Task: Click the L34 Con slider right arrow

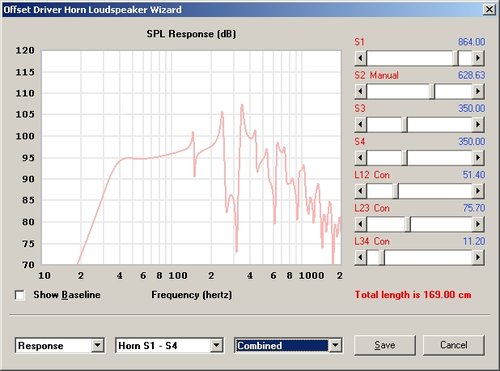Action: [478, 257]
